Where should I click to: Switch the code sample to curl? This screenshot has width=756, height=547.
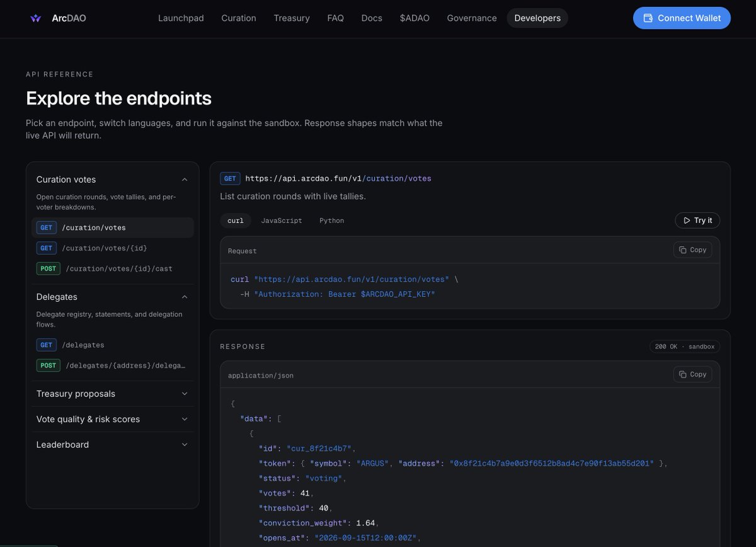pos(236,221)
